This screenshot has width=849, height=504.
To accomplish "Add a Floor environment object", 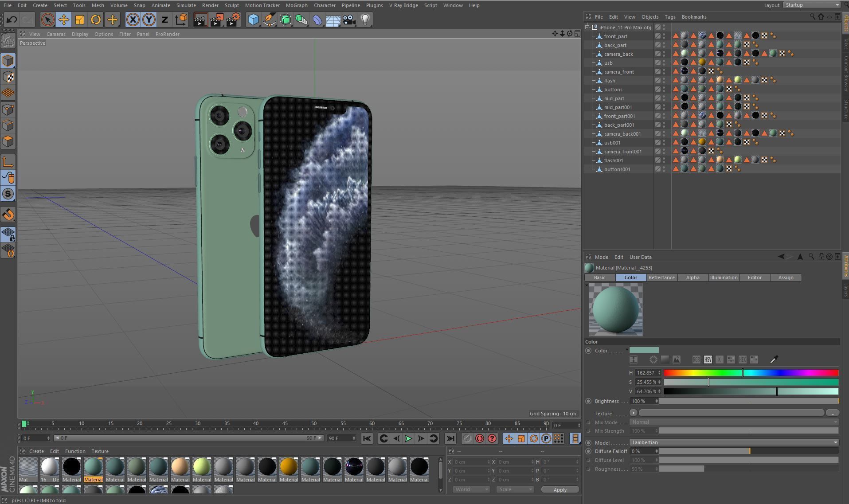I will pyautogui.click(x=333, y=20).
